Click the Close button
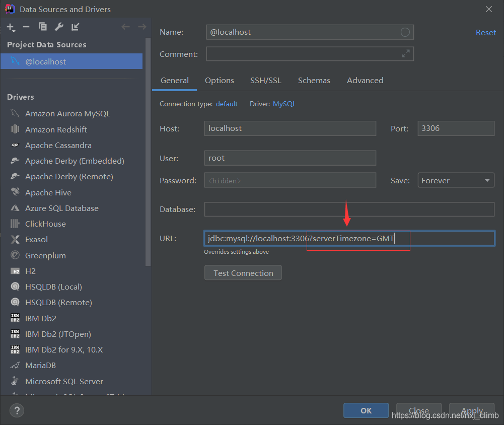This screenshot has height=425, width=504. 419,410
